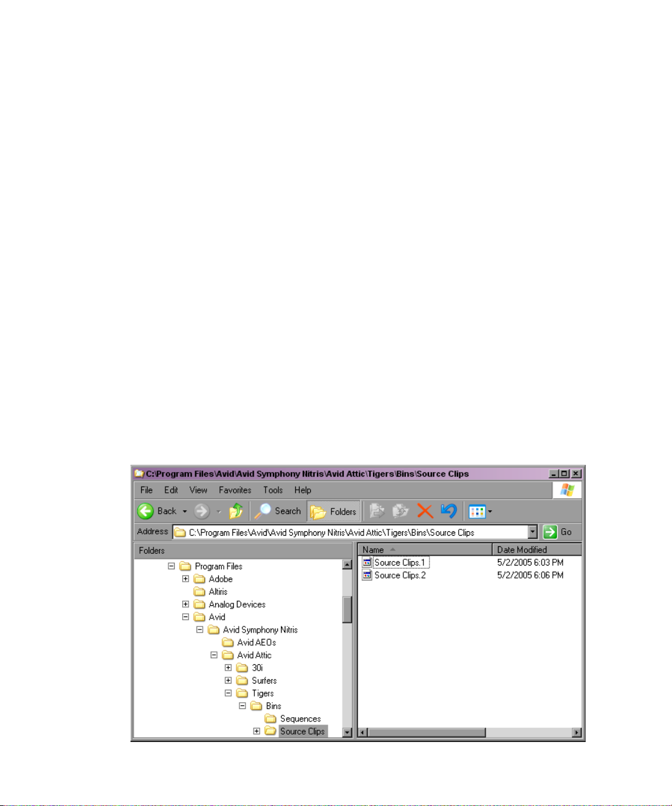Select the Adobe folder
Image resolution: width=672 pixels, height=806 pixels.
221,579
